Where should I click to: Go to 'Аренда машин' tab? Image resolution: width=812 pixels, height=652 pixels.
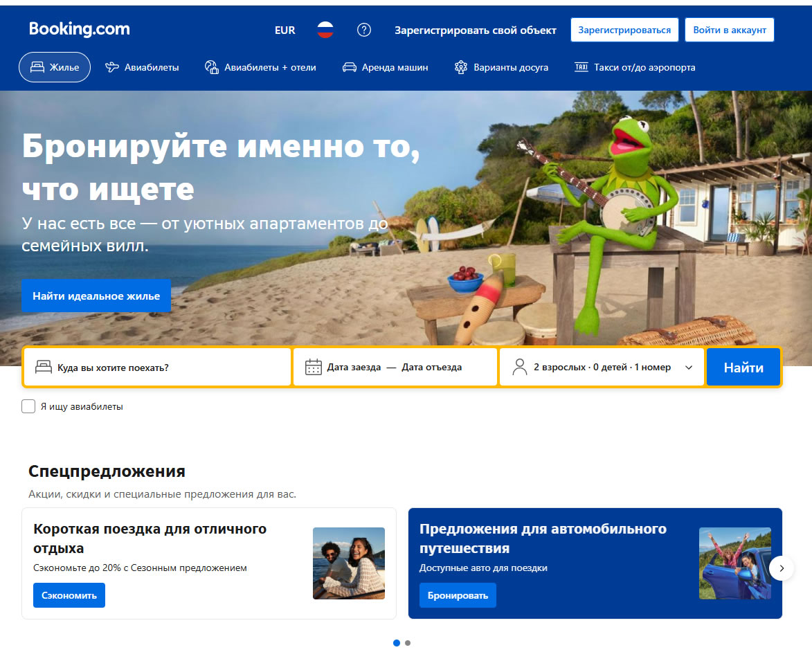(386, 67)
